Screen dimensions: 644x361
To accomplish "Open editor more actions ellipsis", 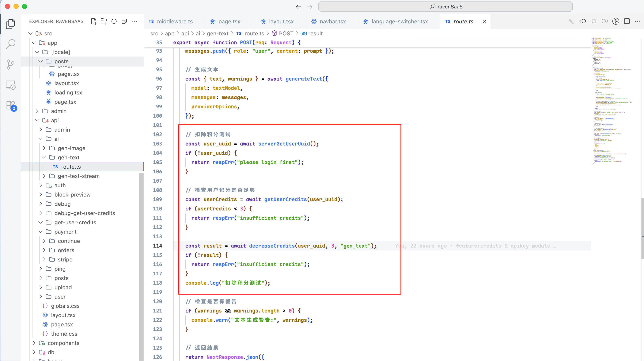I will (x=638, y=22).
